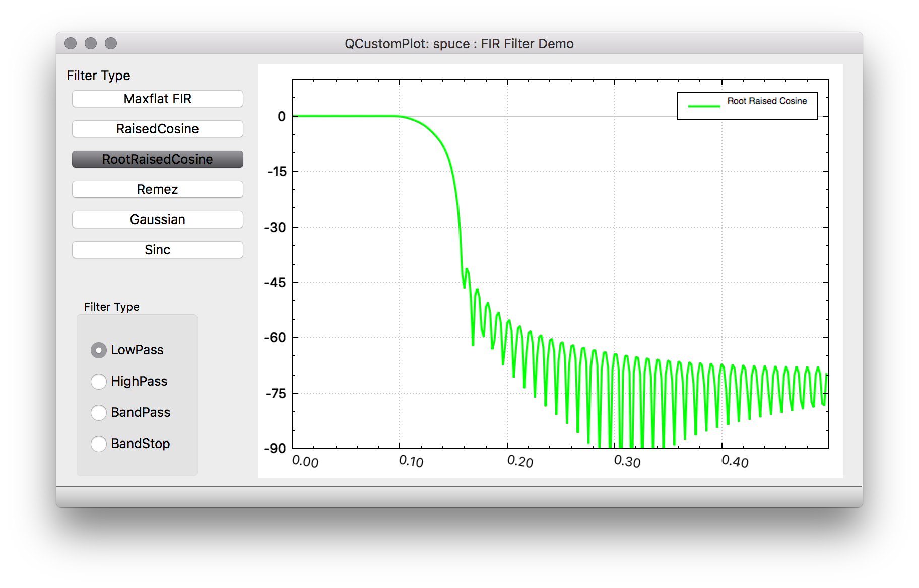Click the RaisedCosine filter button
The width and height of the screenshot is (919, 588).
tap(157, 129)
